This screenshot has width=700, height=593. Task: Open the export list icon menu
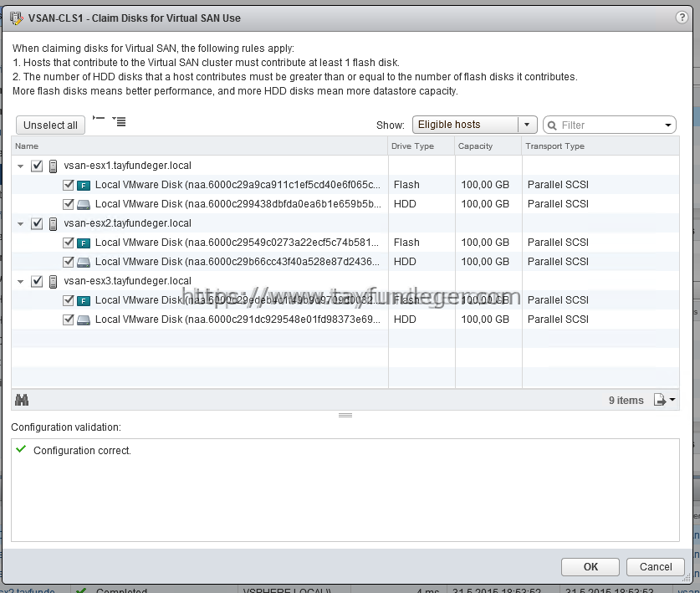point(664,400)
